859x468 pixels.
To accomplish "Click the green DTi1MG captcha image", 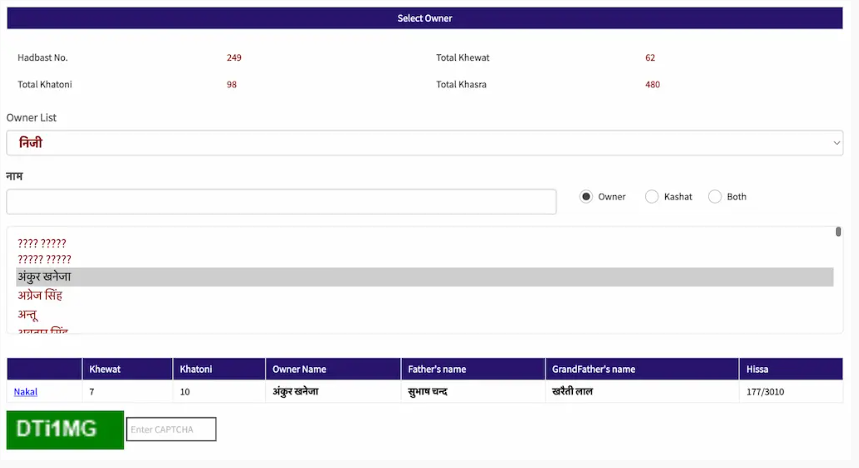I will [65, 430].
